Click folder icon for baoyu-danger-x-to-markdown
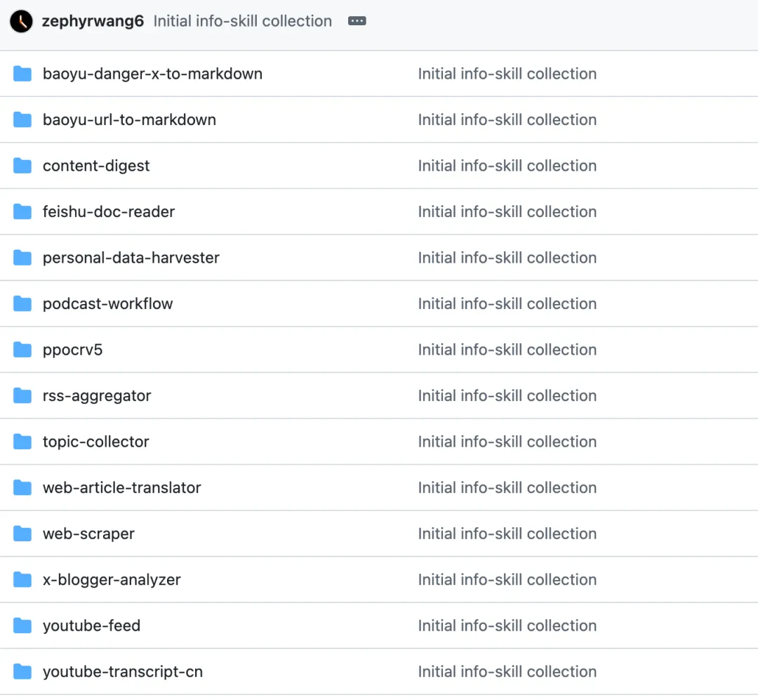This screenshot has height=700, width=758. click(x=22, y=74)
